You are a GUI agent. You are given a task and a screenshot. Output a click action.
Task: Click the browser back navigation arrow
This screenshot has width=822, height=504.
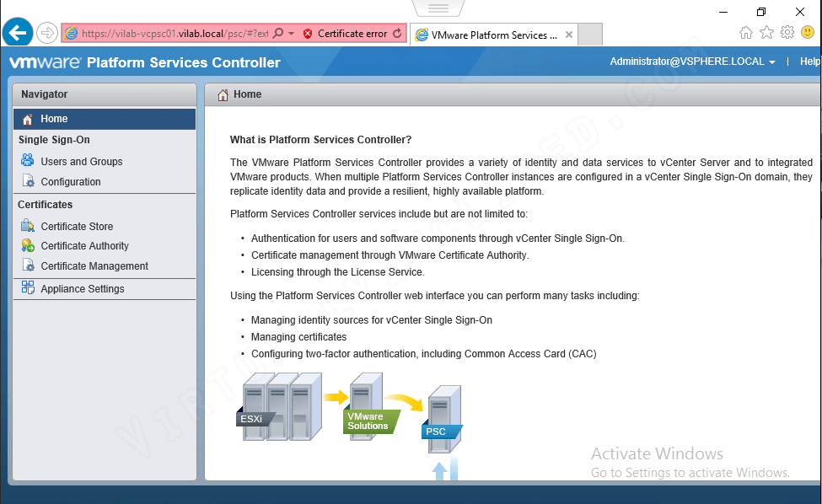tap(17, 32)
